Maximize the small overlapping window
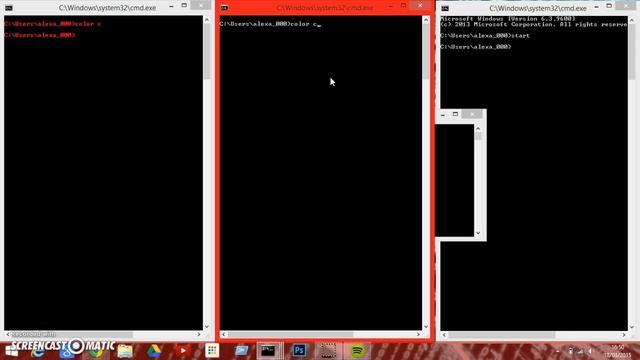 (456, 114)
